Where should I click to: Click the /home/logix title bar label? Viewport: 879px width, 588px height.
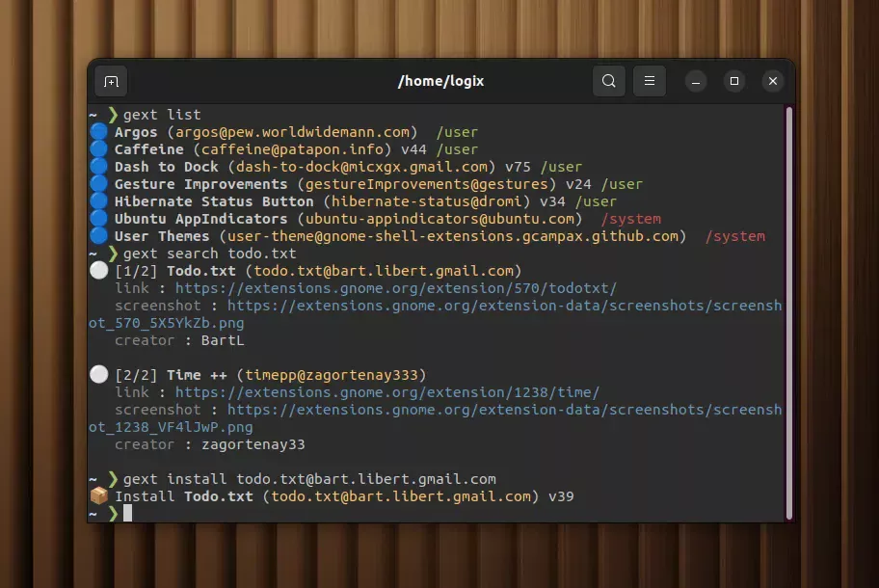[440, 81]
